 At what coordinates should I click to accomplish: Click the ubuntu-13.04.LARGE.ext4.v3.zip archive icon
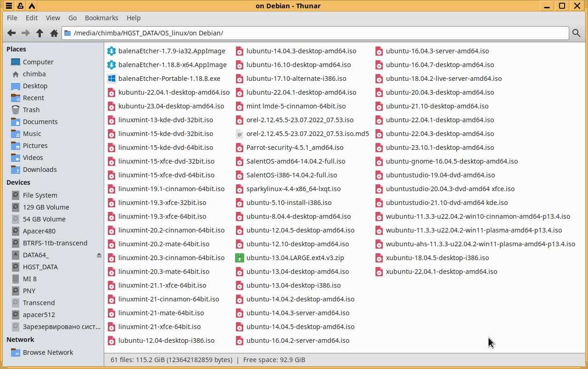[x=239, y=258]
